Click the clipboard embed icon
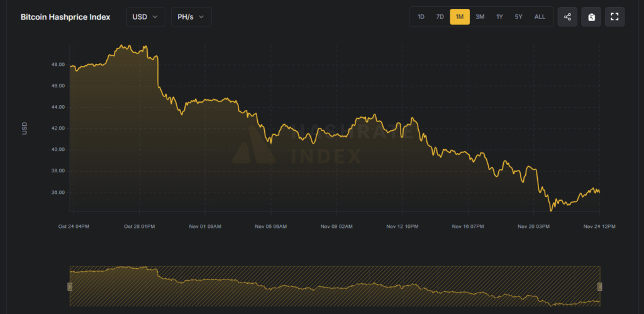Viewport: 644px width, 314px height. pos(591,17)
